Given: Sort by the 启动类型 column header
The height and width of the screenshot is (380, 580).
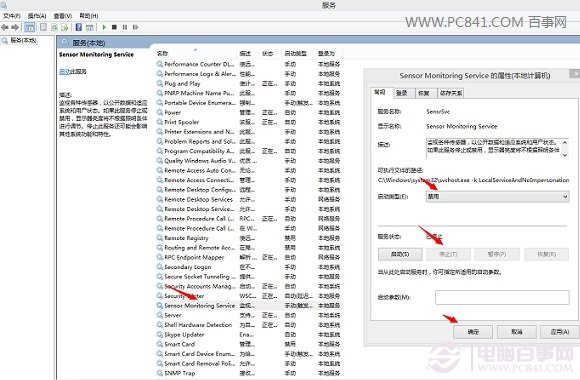Looking at the screenshot, I should (296, 54).
